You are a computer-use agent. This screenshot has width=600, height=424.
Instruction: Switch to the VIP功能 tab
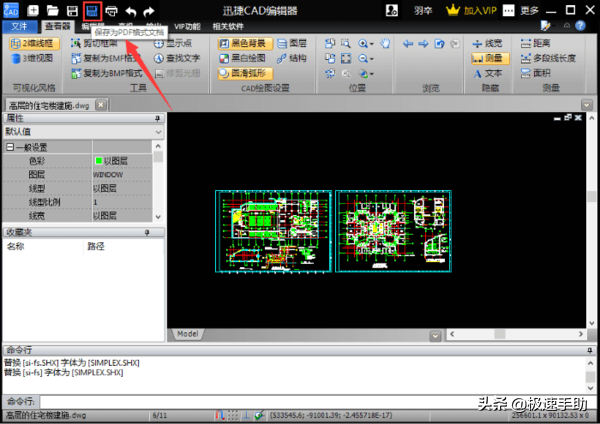(x=187, y=26)
